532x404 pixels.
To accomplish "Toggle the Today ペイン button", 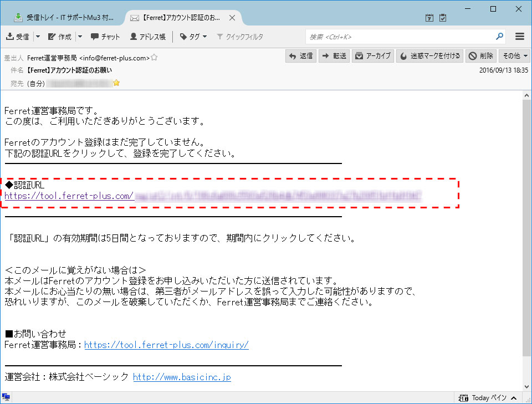I will tap(488, 397).
